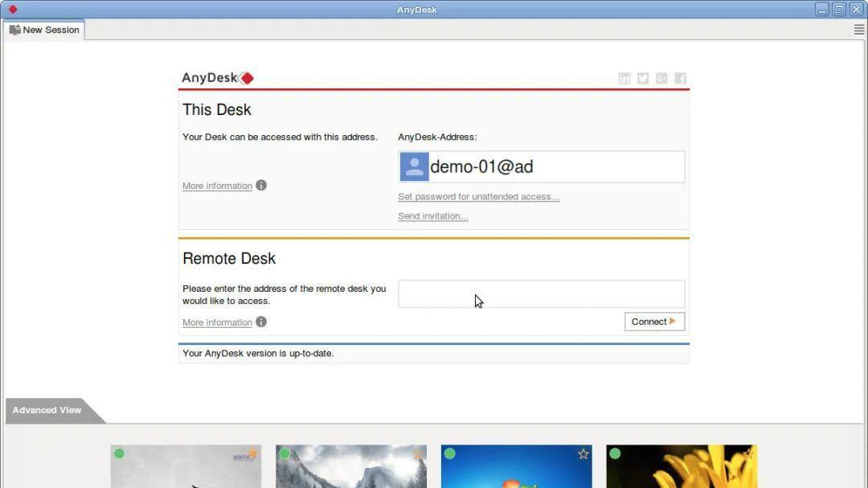Open the Send invitation link
Screen dimensions: 868x488
pyautogui.click(x=433, y=216)
